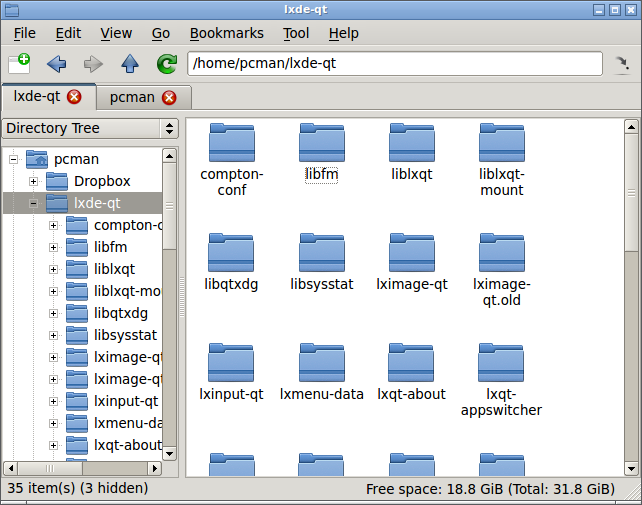The image size is (642, 505).
Task: Close the pcman tab
Action: point(169,97)
